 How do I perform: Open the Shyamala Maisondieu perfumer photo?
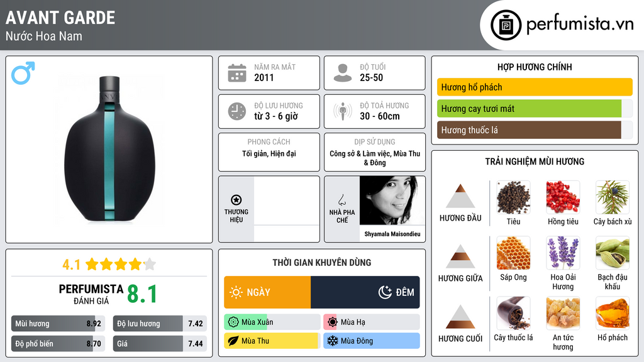click(392, 200)
